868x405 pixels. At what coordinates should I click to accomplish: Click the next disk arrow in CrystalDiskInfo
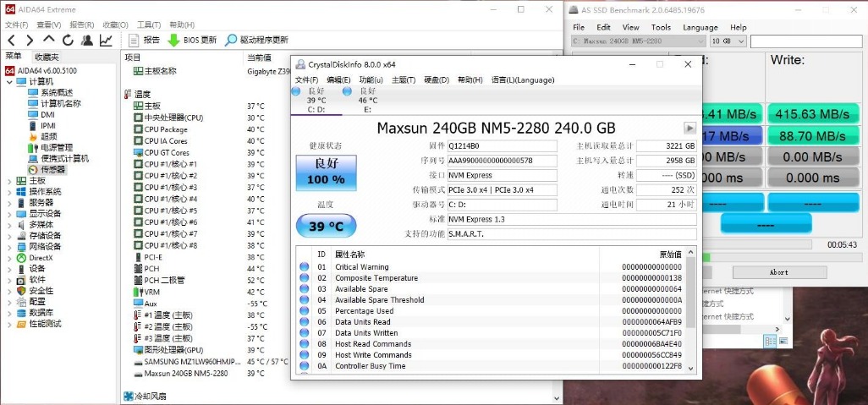click(x=690, y=129)
